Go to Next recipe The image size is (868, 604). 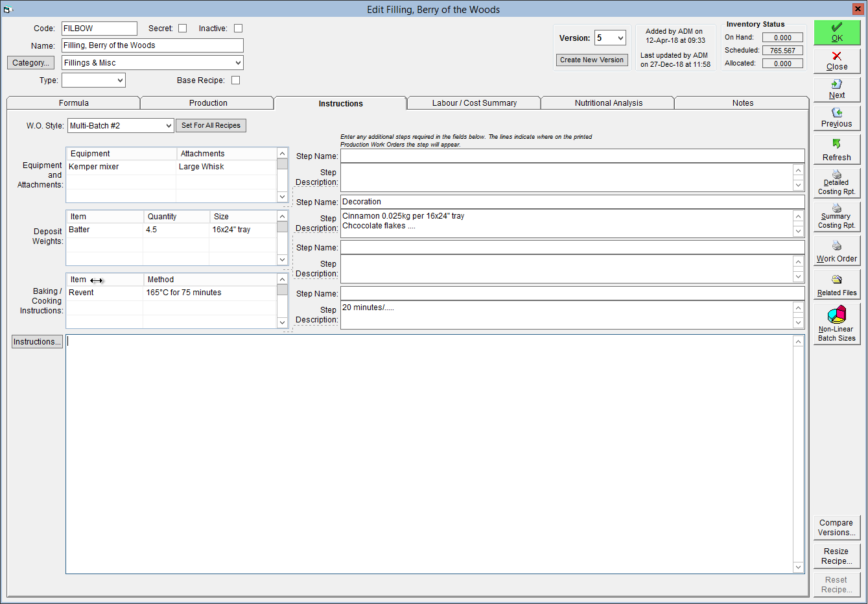click(837, 90)
